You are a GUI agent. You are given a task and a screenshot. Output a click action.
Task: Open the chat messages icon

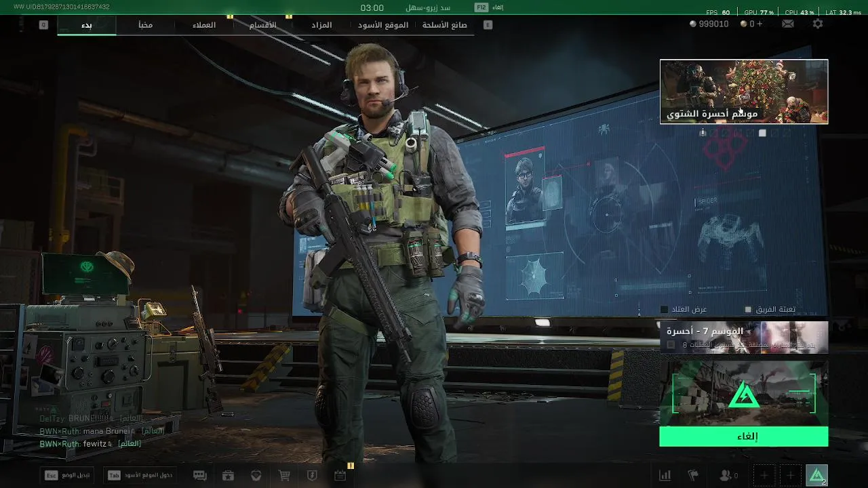coord(200,476)
